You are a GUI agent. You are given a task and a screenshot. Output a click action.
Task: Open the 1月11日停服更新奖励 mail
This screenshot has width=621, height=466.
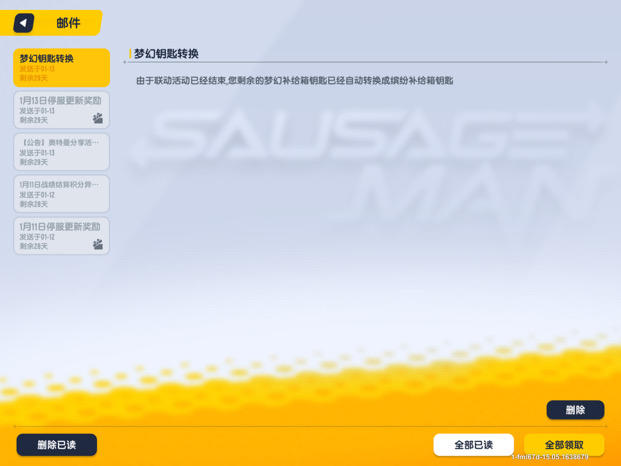click(x=61, y=236)
